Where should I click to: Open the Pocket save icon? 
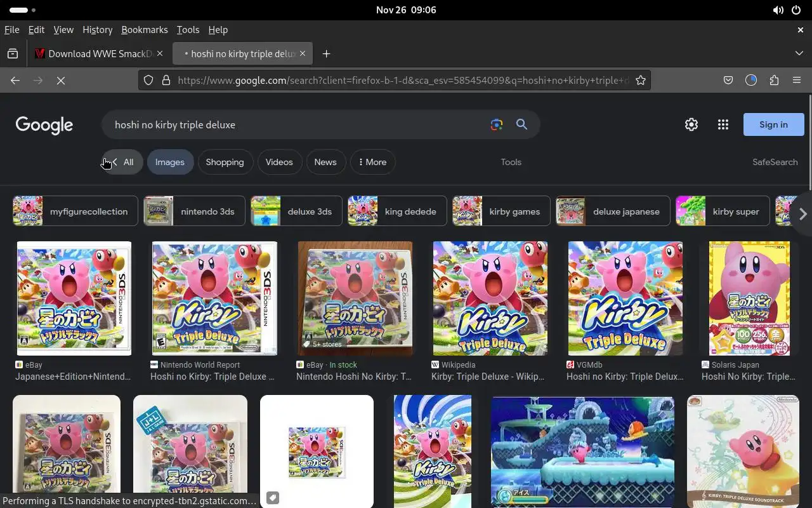728,80
